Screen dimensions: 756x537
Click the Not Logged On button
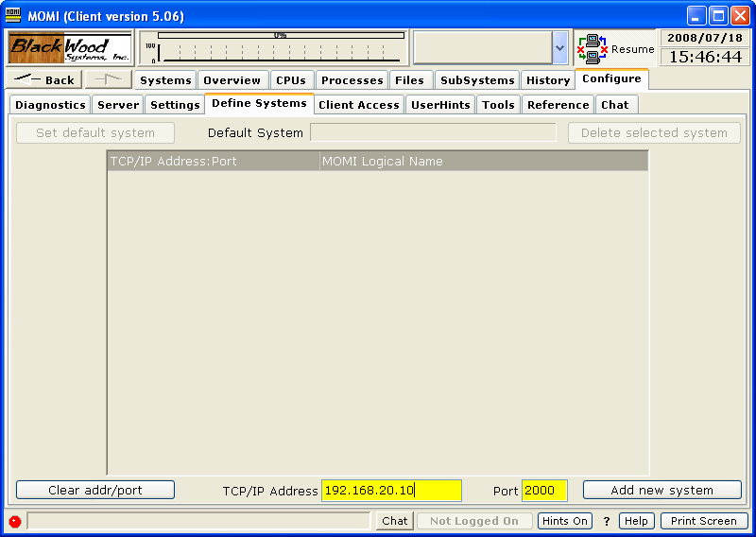[x=474, y=521]
